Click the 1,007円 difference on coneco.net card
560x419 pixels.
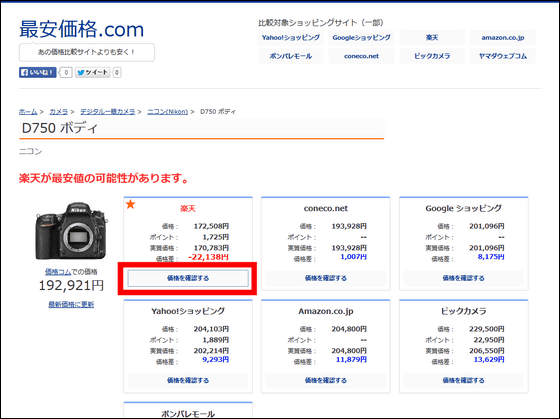coord(353,256)
